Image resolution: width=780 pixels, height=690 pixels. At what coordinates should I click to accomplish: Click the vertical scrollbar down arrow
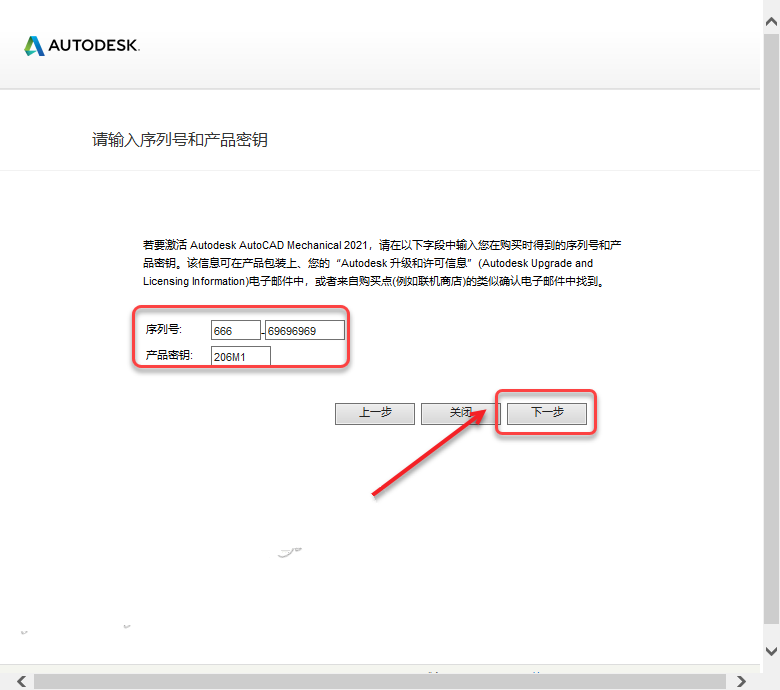(x=772, y=651)
